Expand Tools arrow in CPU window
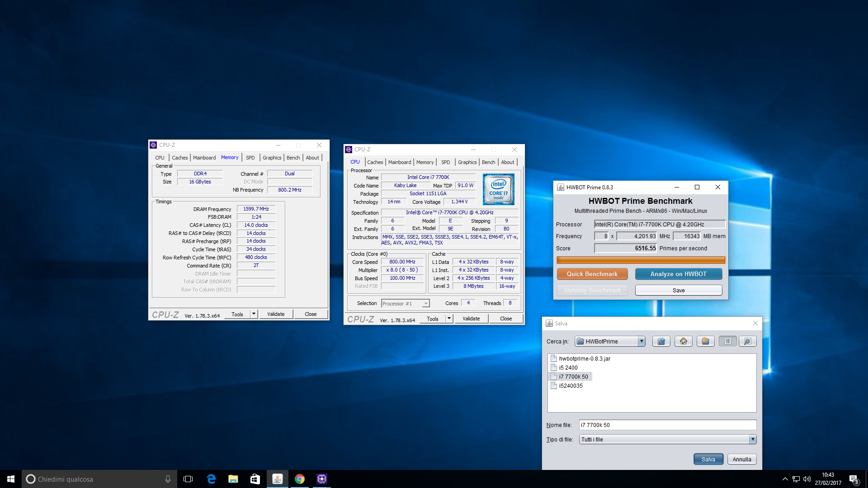Image resolution: width=868 pixels, height=488 pixels. [x=449, y=319]
